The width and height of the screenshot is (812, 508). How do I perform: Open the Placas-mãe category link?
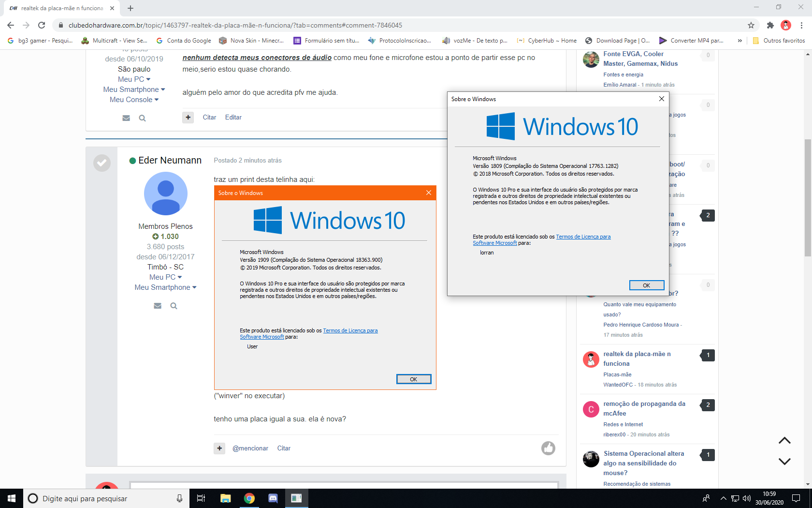tap(617, 374)
